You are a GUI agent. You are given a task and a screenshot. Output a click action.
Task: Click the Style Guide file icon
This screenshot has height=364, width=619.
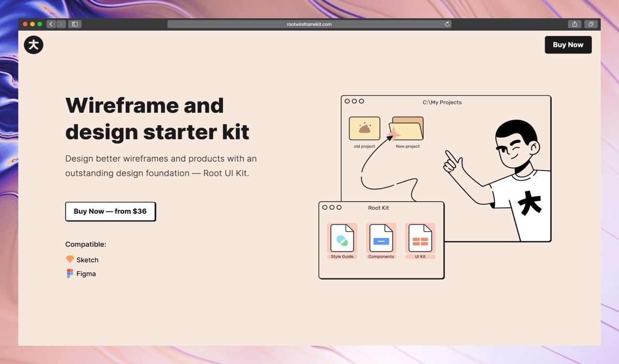(x=342, y=238)
